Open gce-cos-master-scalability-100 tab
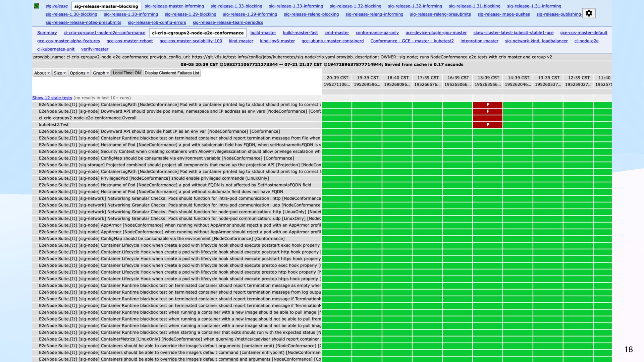 [191, 41]
